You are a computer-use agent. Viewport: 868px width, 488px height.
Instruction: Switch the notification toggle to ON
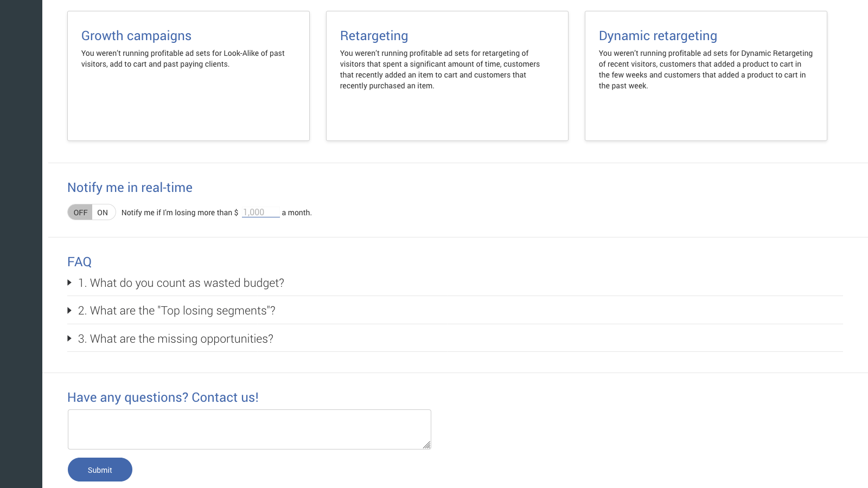(103, 213)
